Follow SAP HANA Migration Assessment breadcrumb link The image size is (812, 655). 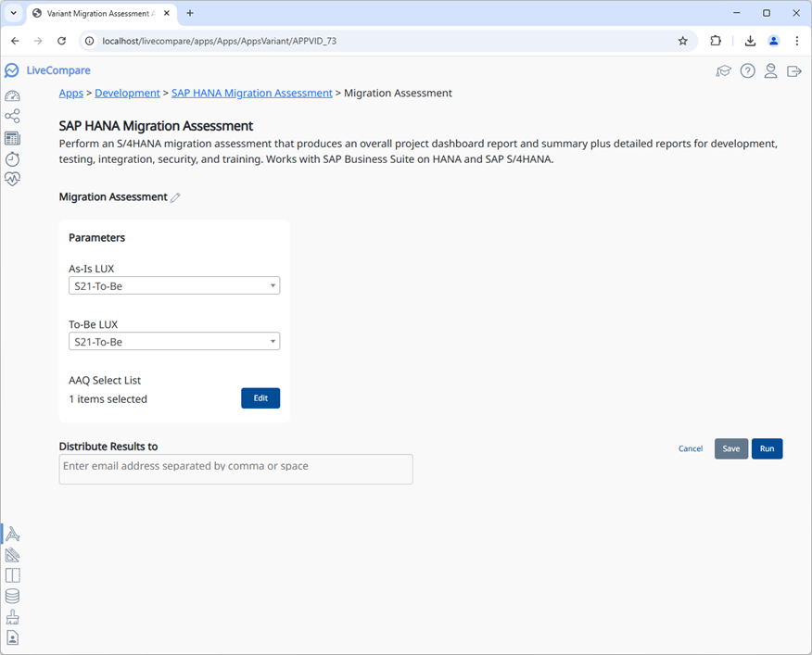pos(252,94)
